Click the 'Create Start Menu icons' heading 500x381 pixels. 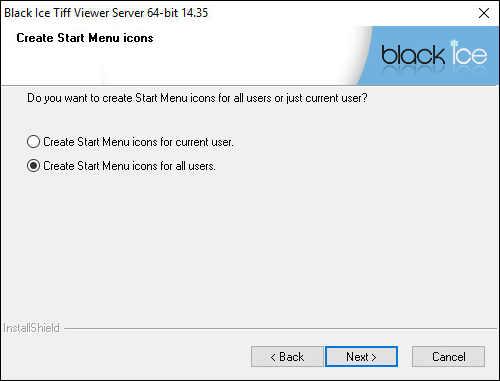tap(85, 38)
